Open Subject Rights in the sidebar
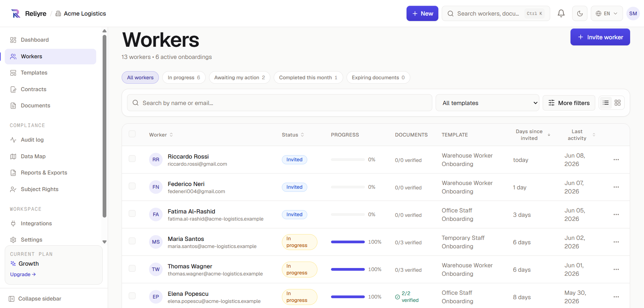The width and height of the screenshot is (644, 308). (x=50, y=189)
